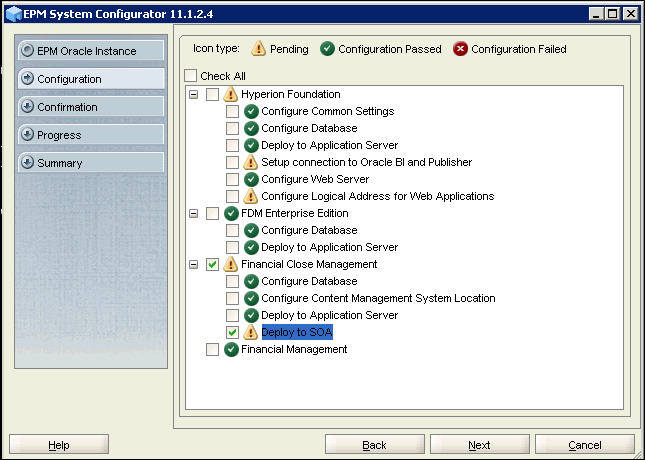Enable the Check All checkbox

pos(191,76)
